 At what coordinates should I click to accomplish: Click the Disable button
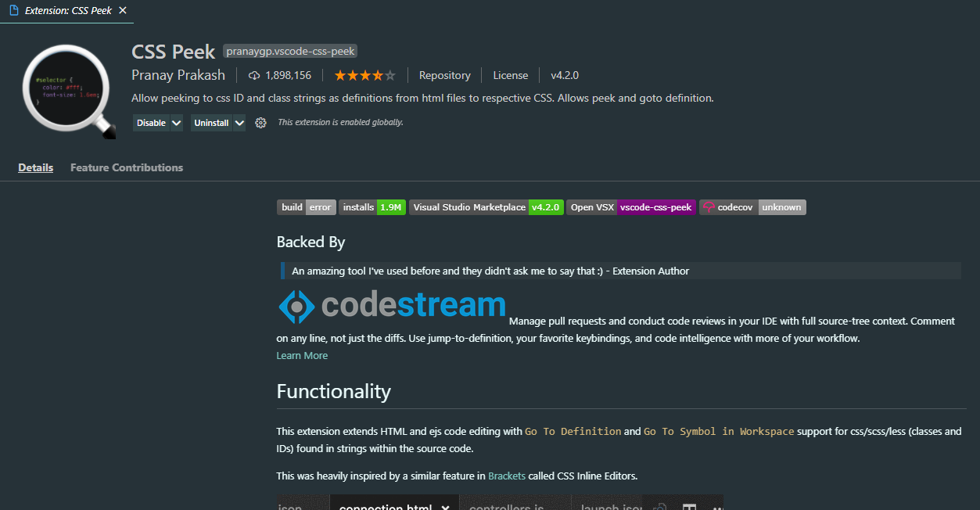(x=151, y=123)
